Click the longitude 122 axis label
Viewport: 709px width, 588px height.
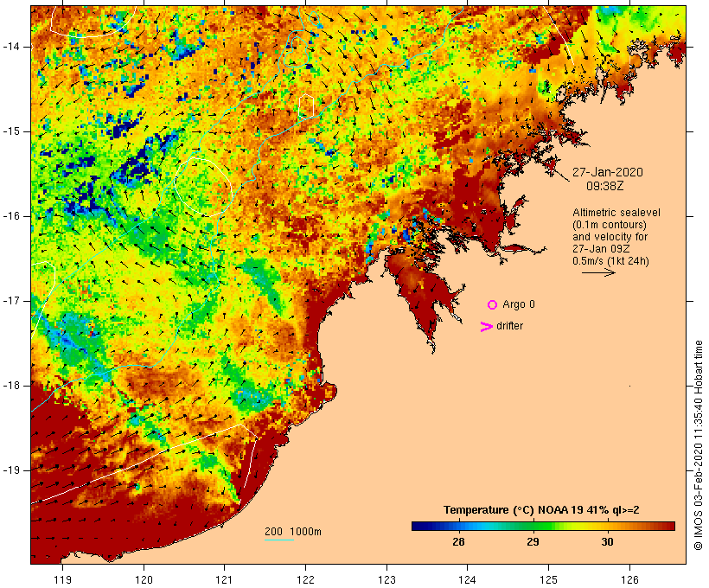(x=305, y=579)
